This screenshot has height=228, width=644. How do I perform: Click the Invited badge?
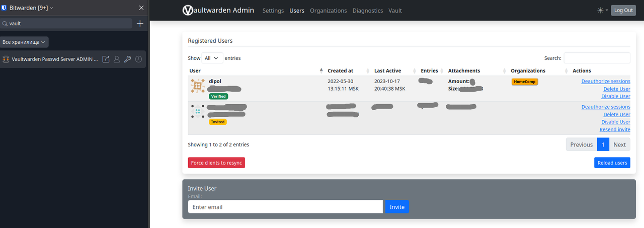(218, 122)
